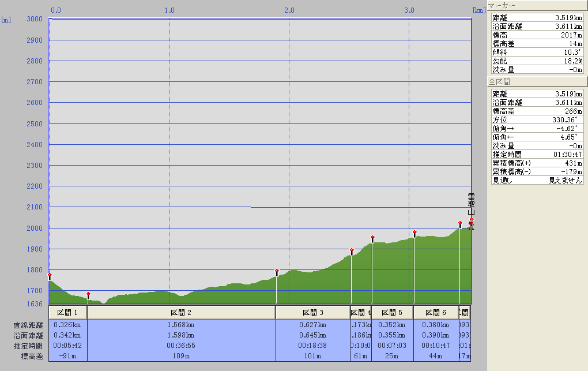588x371 pixels.
Task: Click the waypoint pin starting section 4
Action: [x=352, y=250]
